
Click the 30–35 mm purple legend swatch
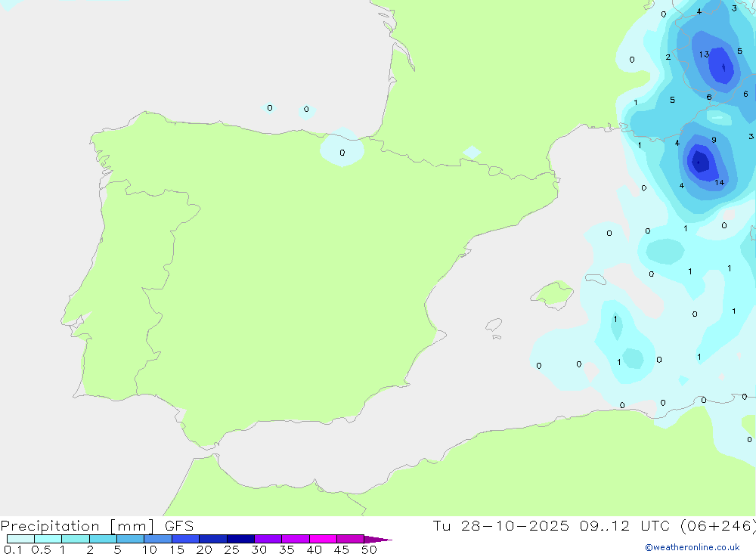point(268,539)
